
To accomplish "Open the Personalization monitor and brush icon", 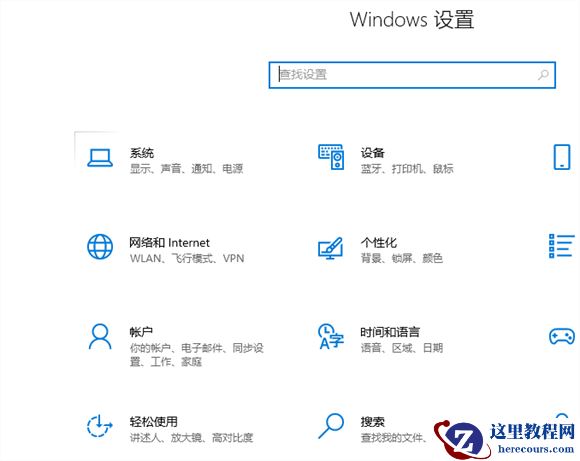I will (330, 248).
